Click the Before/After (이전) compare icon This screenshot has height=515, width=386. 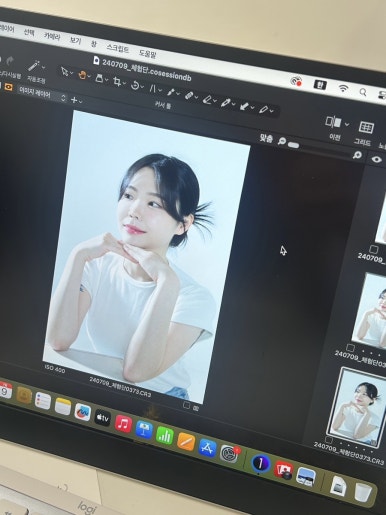[x=333, y=121]
